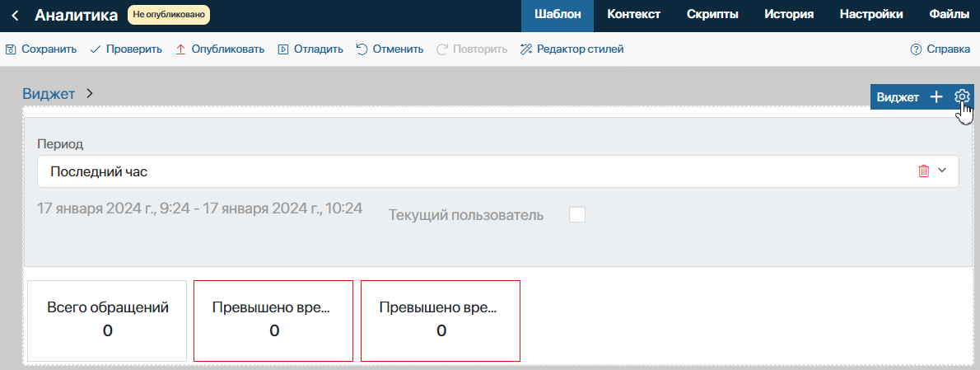Click the Save (Сохранить) toolbar icon

pos(11,49)
